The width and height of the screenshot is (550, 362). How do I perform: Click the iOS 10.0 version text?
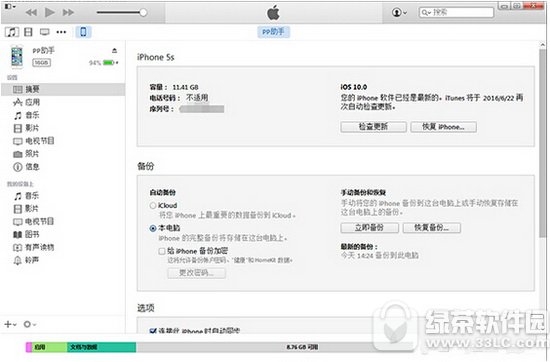[354, 87]
